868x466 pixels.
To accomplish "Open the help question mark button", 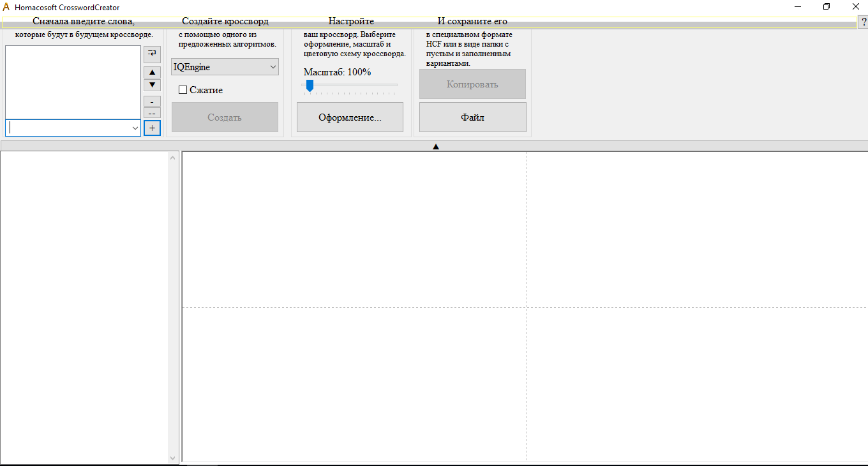I will (x=863, y=22).
